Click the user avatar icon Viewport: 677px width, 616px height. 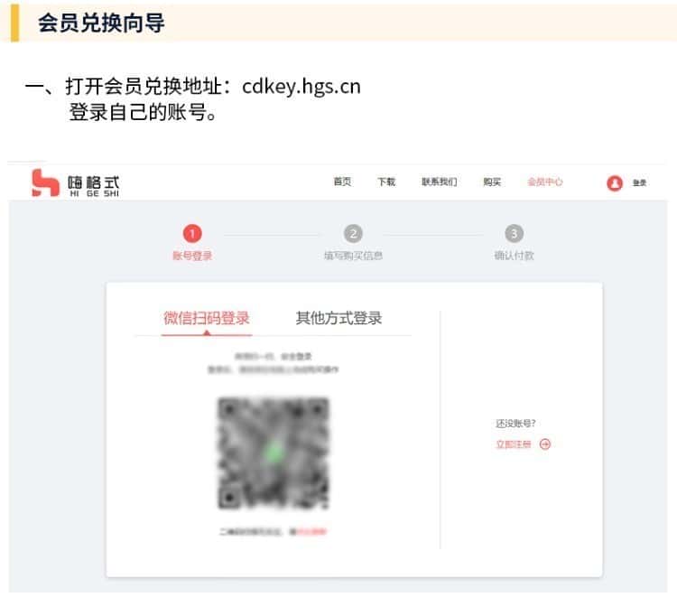coord(615,183)
